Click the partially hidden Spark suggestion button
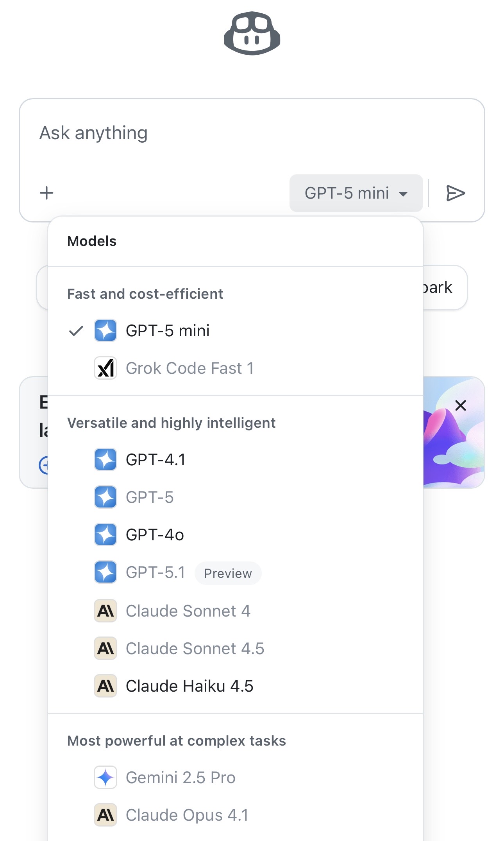Screen dimensions: 504x841 (x=445, y=288)
